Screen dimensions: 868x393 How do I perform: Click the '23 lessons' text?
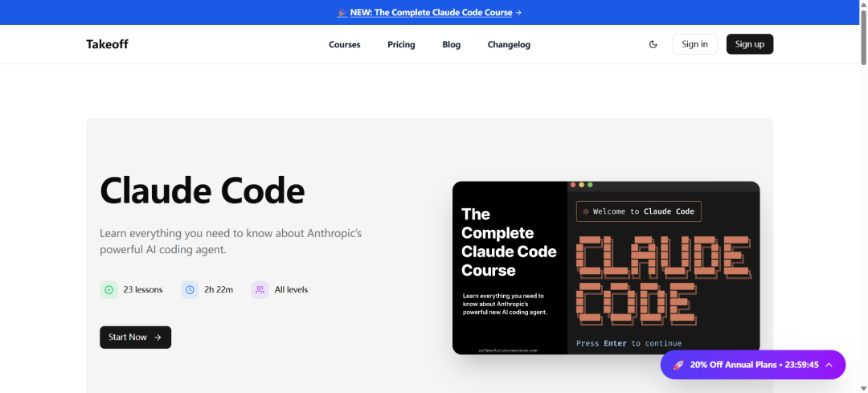(143, 289)
